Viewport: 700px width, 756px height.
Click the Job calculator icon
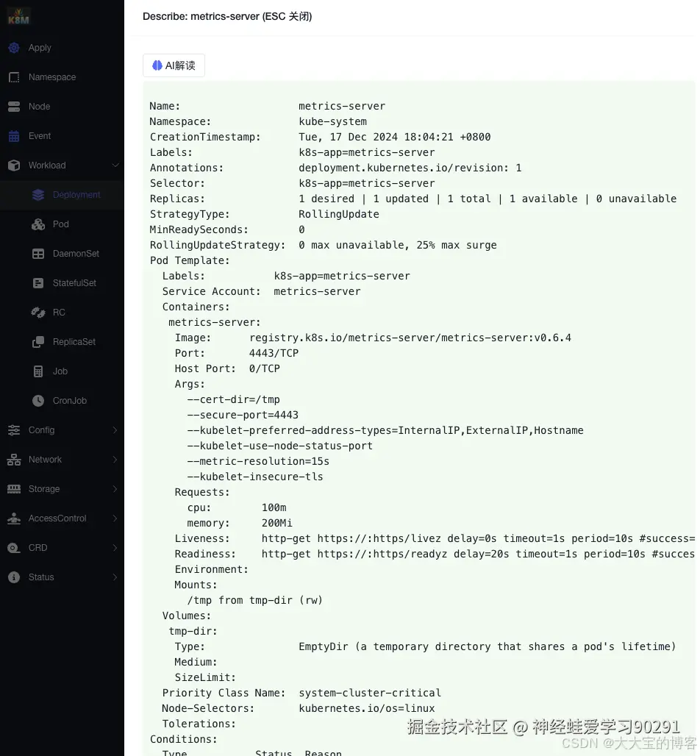[x=38, y=371]
